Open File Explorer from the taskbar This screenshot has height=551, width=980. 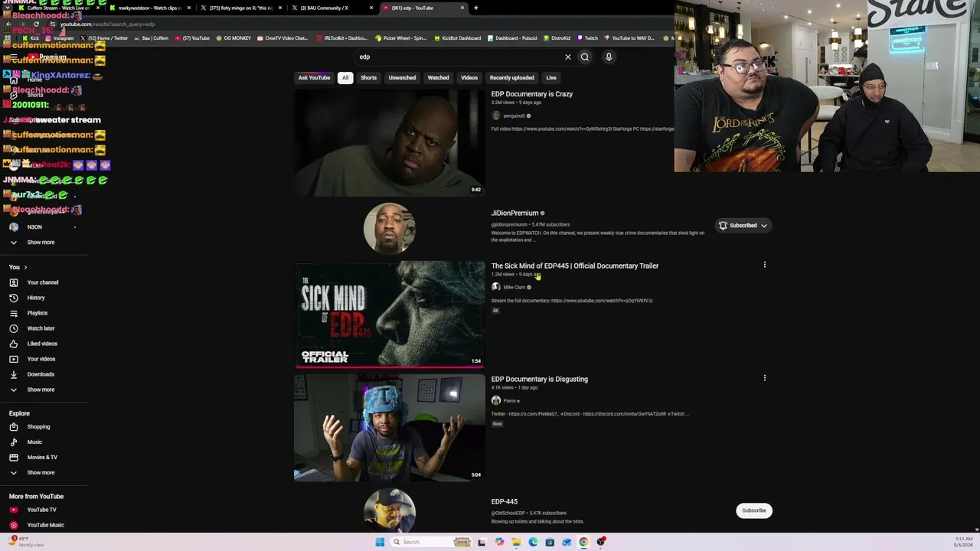pos(517,542)
